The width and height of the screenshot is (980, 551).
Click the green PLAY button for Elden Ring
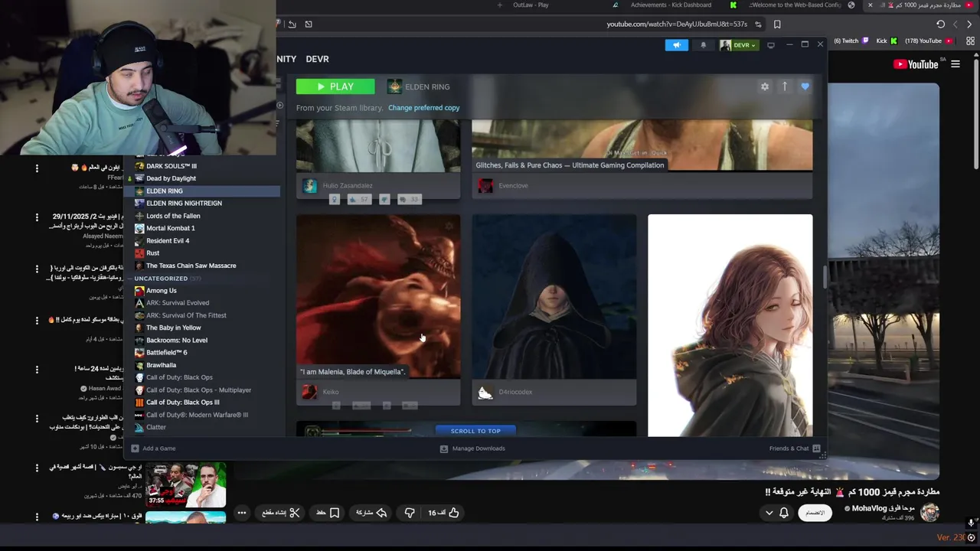[x=335, y=86]
